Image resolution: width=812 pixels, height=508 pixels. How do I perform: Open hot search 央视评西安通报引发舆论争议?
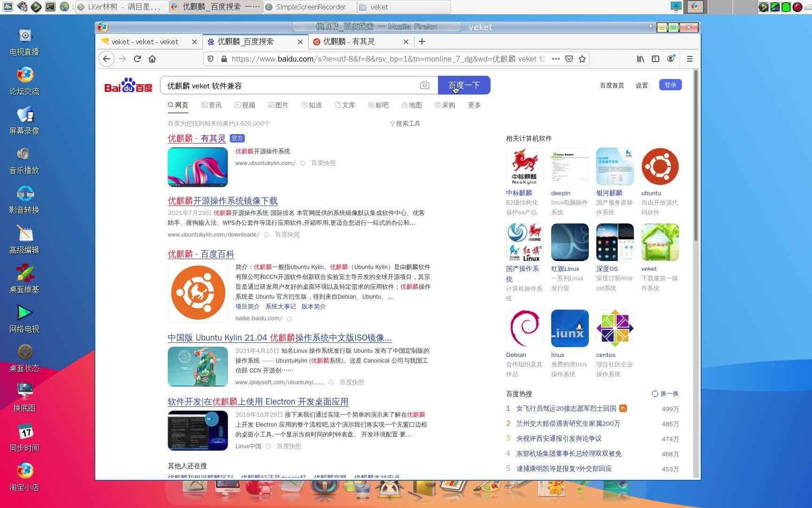pyautogui.click(x=559, y=438)
